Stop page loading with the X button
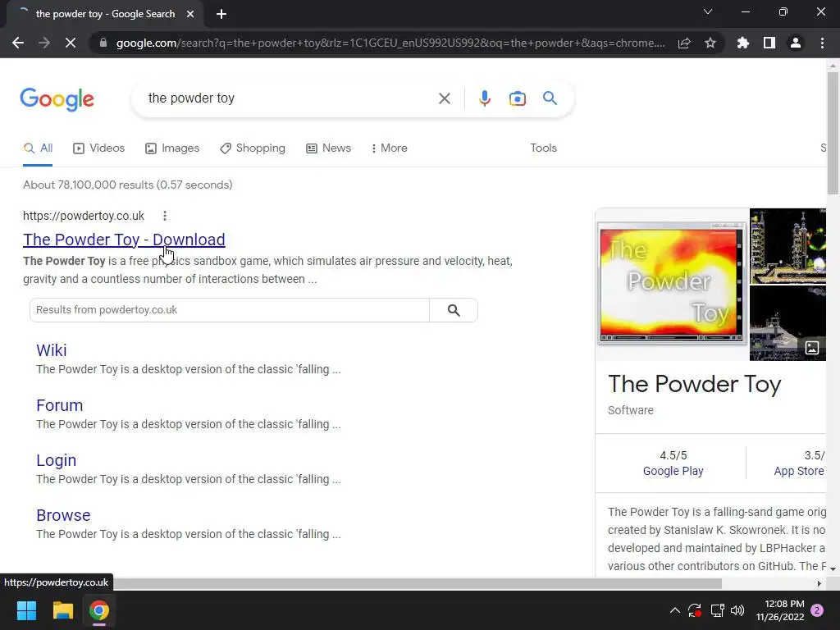The width and height of the screenshot is (840, 630). tap(71, 43)
